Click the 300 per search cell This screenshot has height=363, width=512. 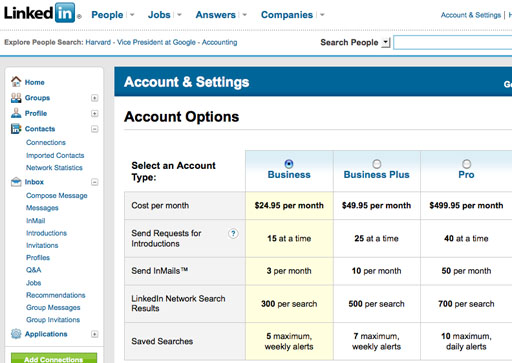tap(289, 304)
